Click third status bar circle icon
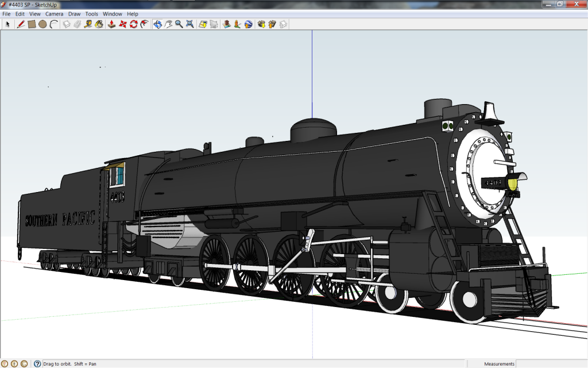588x368 pixels. pyautogui.click(x=24, y=363)
